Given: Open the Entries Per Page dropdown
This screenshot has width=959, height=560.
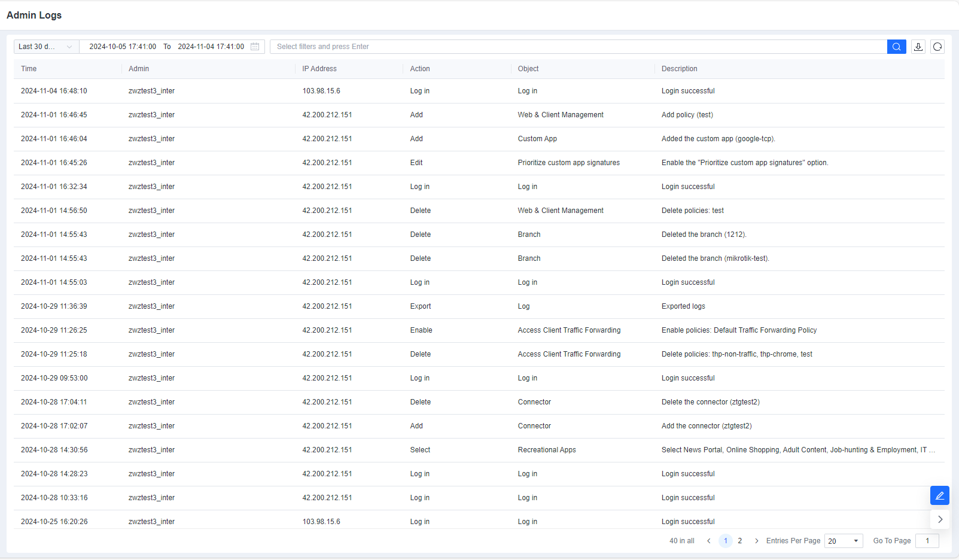Looking at the screenshot, I should [844, 541].
